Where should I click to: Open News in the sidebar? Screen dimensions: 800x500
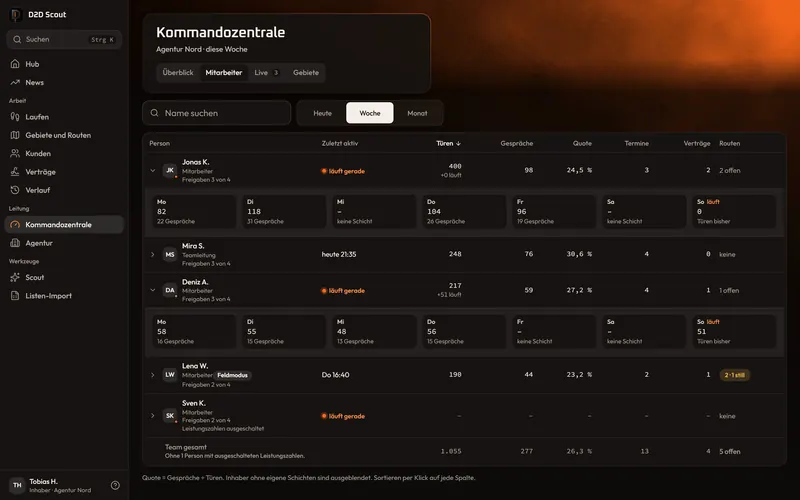click(x=64, y=82)
